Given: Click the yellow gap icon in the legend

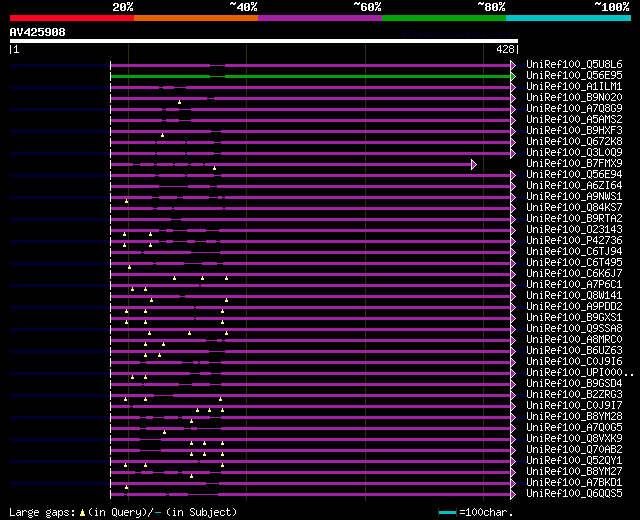Looking at the screenshot, I should [x=82, y=513].
